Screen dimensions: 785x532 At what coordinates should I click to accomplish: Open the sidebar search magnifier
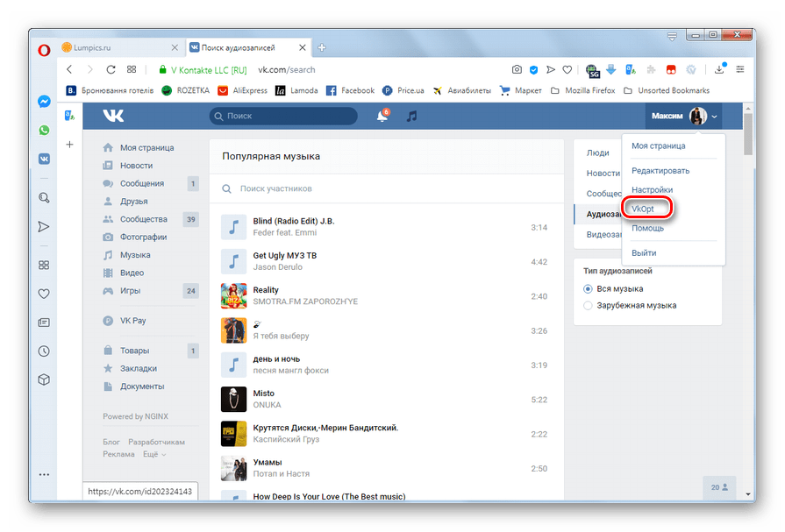[x=44, y=198]
